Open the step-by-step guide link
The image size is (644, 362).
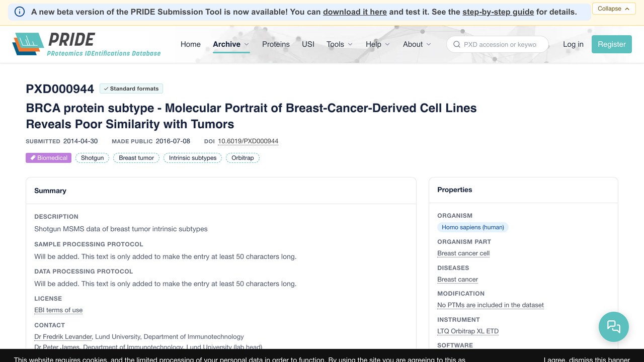coord(498,12)
